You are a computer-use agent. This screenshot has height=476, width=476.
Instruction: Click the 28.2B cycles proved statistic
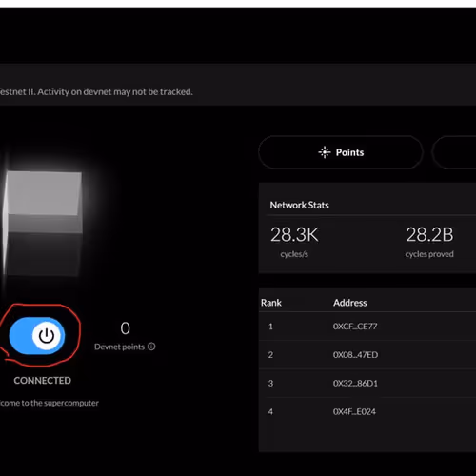click(x=429, y=241)
